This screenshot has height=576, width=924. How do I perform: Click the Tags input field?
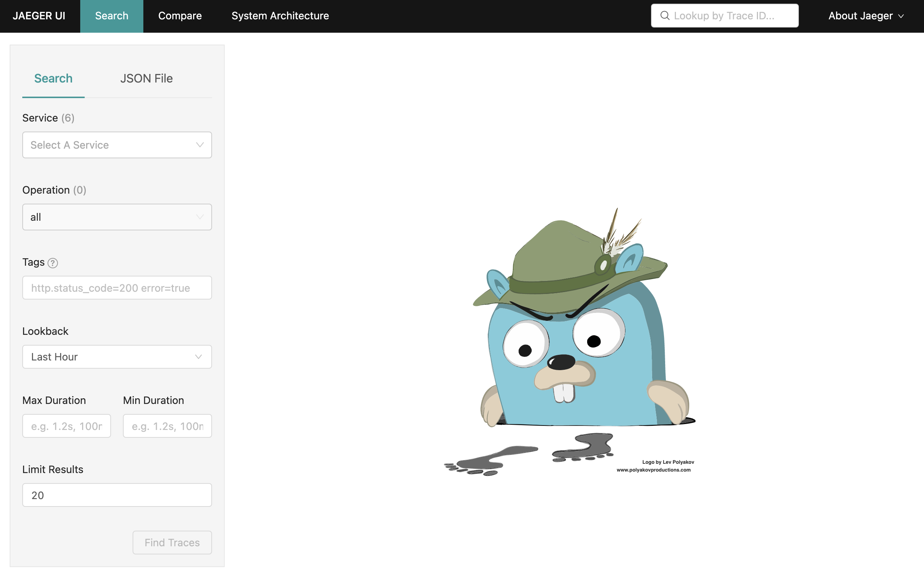click(x=117, y=288)
